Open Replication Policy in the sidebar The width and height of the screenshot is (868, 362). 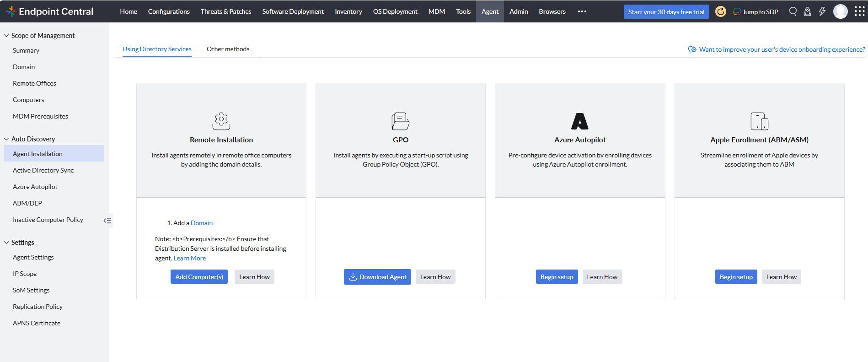point(38,307)
